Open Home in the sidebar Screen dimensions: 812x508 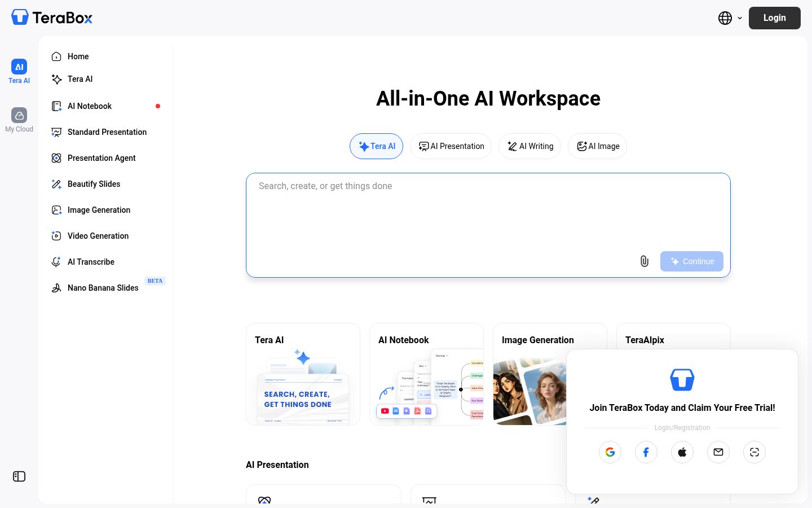pos(106,56)
